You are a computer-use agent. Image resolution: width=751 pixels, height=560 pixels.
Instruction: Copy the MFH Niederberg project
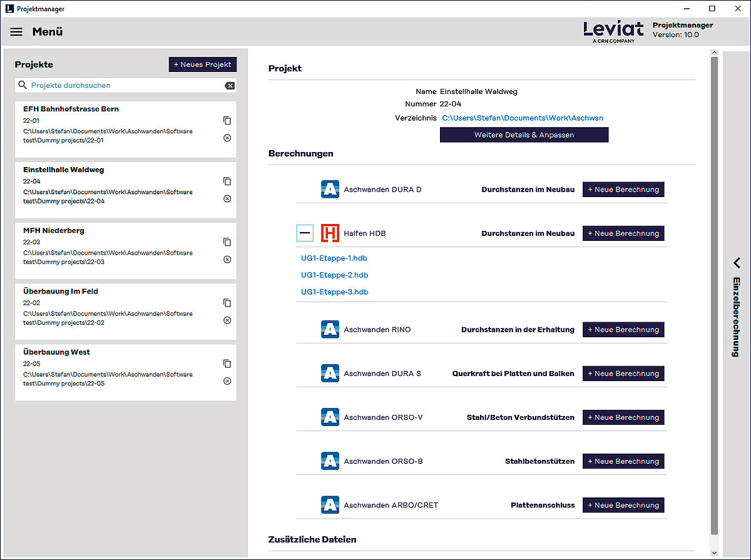[x=227, y=242]
